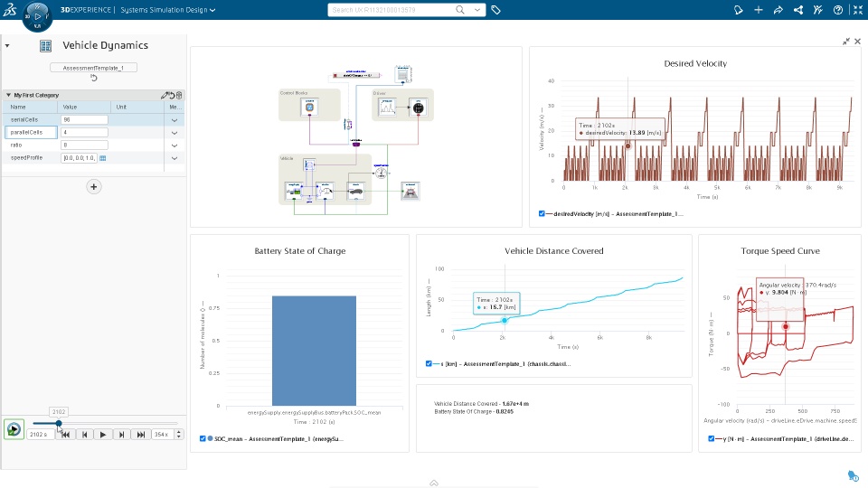Collapse My First Category section
Viewport: 868px width, 488px height.
click(x=8, y=95)
